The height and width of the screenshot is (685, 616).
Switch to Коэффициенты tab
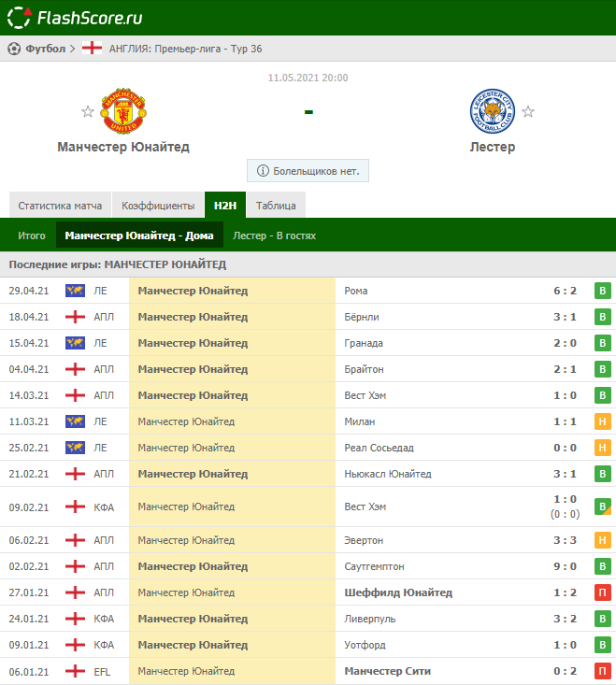[158, 205]
